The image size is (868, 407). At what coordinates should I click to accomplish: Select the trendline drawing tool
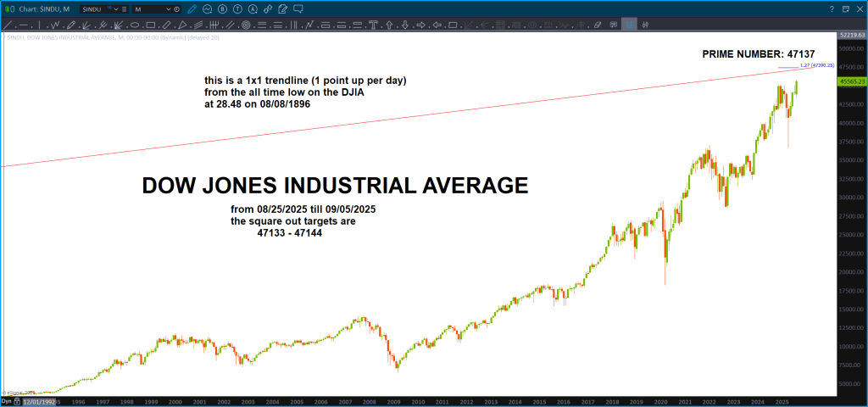[x=8, y=25]
